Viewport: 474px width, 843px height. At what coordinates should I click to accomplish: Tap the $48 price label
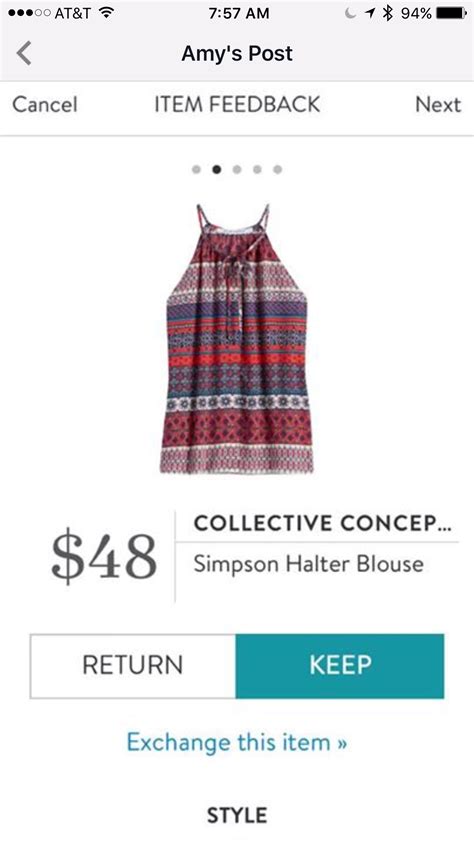pyautogui.click(x=104, y=556)
